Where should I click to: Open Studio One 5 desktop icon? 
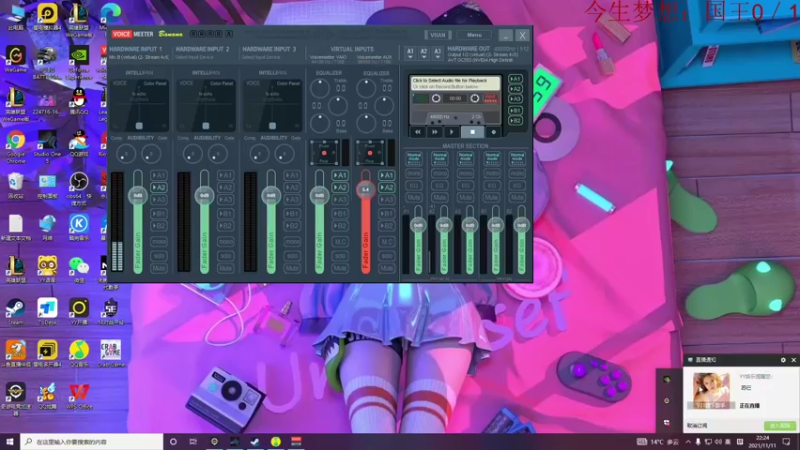[47, 146]
